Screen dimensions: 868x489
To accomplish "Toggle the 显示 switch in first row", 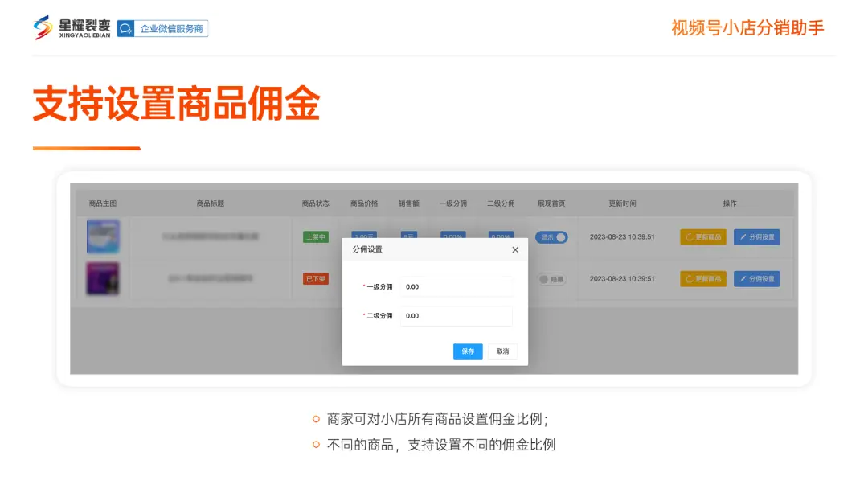I will tap(551, 237).
